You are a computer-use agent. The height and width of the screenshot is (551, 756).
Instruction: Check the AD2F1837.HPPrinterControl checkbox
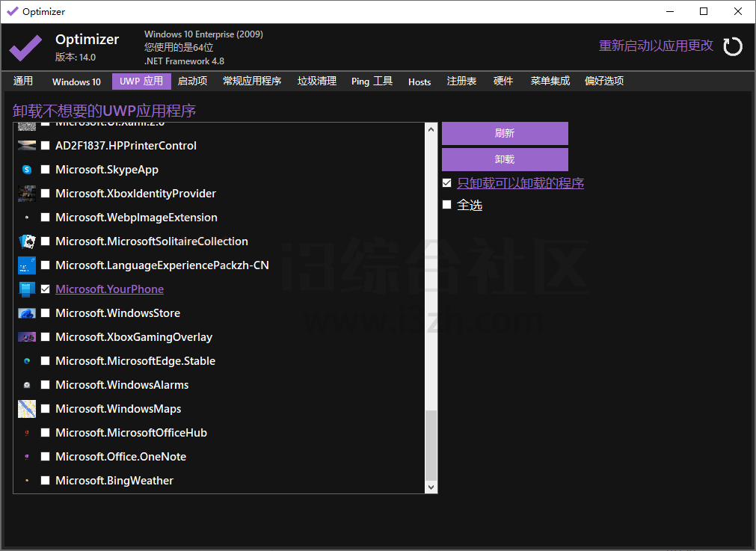coord(46,146)
